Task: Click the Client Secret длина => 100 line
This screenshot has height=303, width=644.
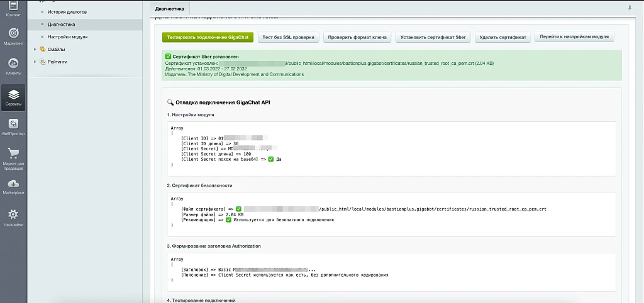Action: pos(216,154)
